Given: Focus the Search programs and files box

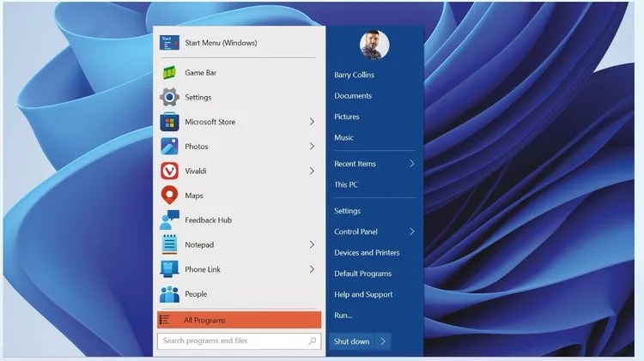Looking at the screenshot, I should (239, 341).
